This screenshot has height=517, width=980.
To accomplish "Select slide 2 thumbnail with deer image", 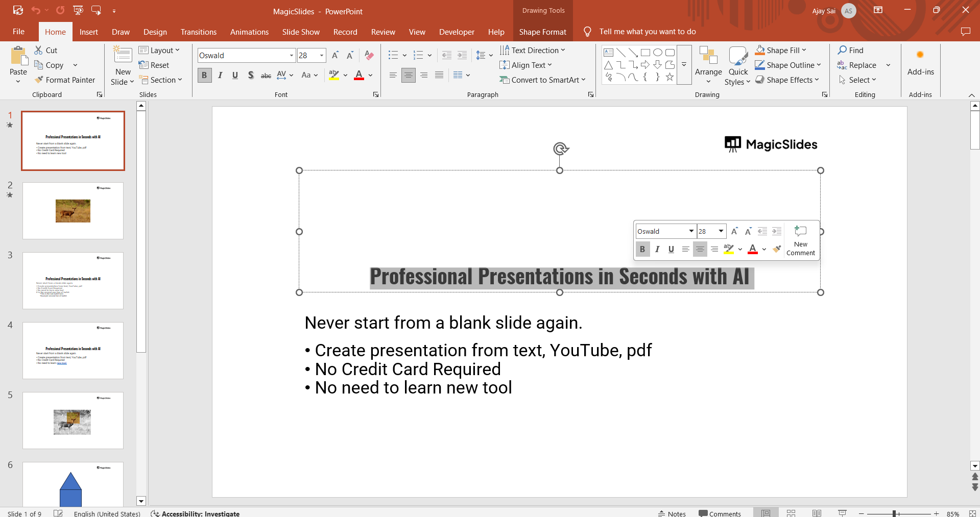I will (73, 211).
